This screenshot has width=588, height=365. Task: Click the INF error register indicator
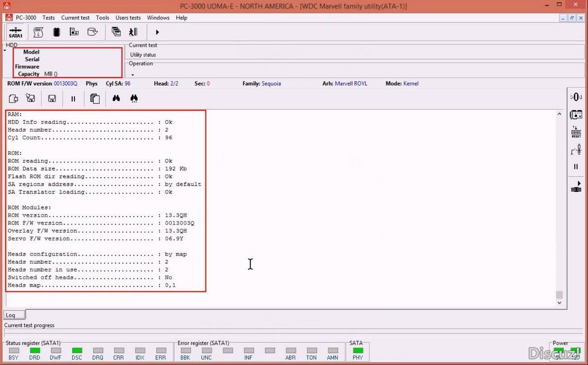point(249,350)
